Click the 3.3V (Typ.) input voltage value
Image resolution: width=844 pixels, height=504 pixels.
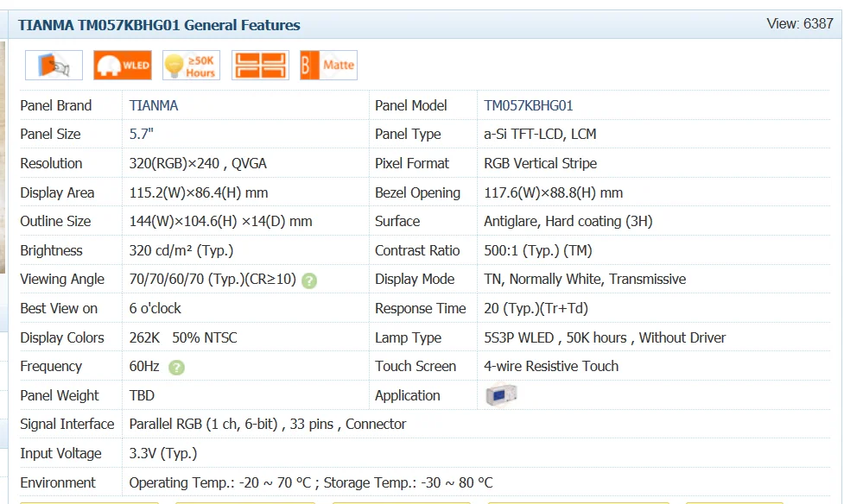tap(163, 453)
